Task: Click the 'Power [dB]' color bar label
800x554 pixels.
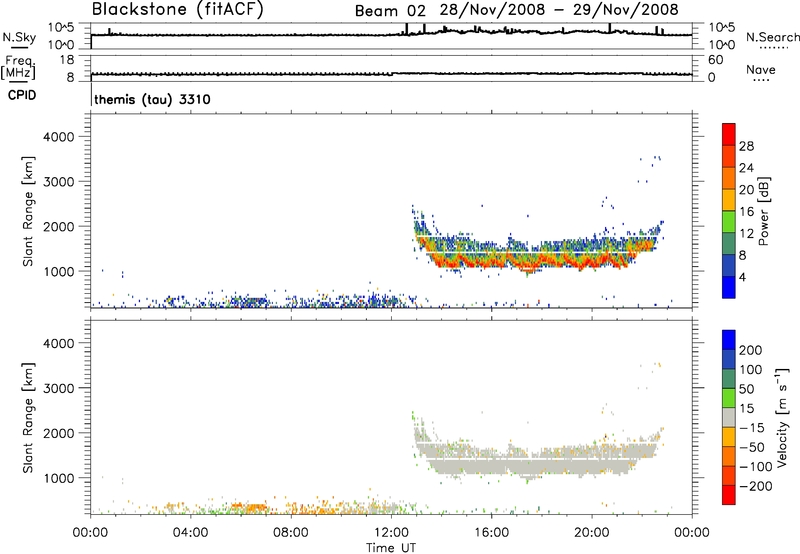Action: 763,211
